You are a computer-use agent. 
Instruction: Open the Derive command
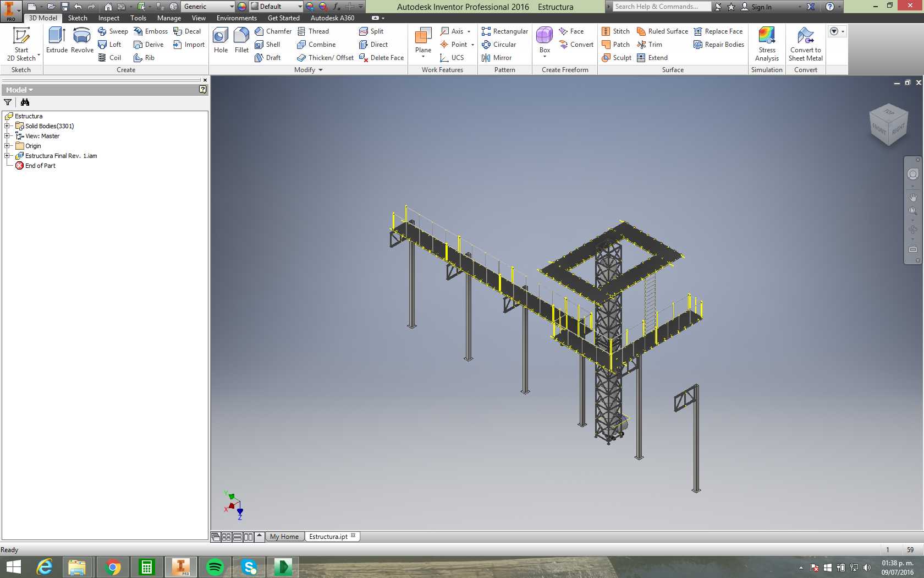coord(148,45)
